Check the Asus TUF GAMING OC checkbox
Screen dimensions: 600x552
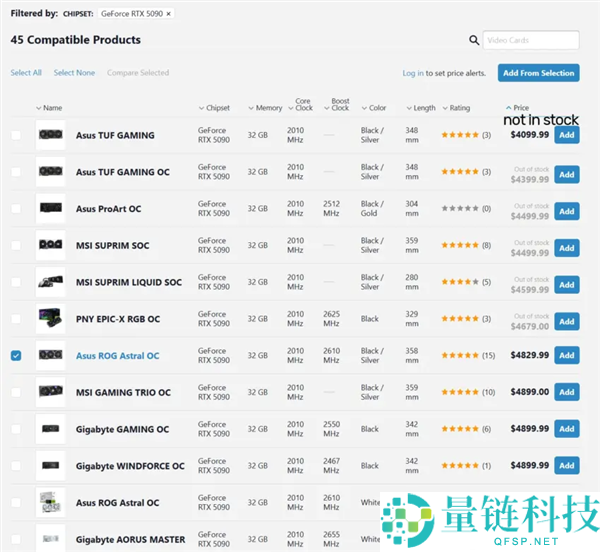click(16, 172)
